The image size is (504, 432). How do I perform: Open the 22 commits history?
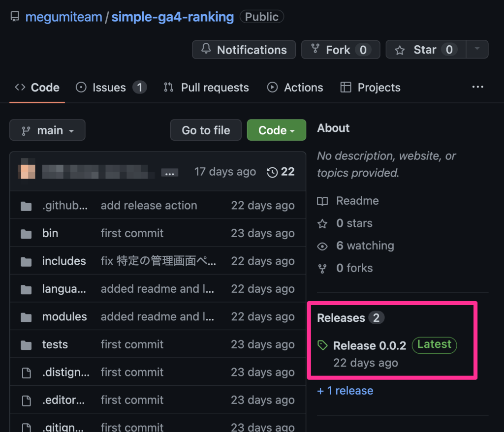[281, 172]
